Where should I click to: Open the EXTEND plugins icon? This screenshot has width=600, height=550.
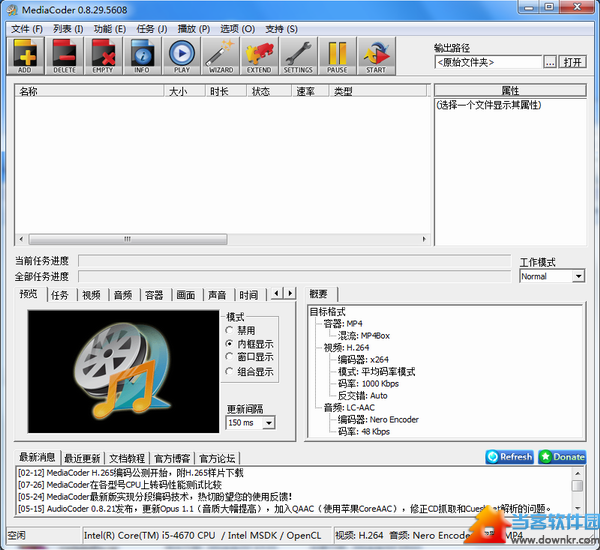[x=259, y=56]
